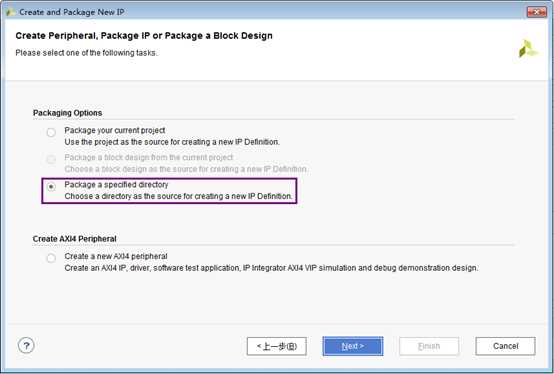Go back with the 上一步(B) button
The height and width of the screenshot is (374, 554).
pyautogui.click(x=277, y=346)
